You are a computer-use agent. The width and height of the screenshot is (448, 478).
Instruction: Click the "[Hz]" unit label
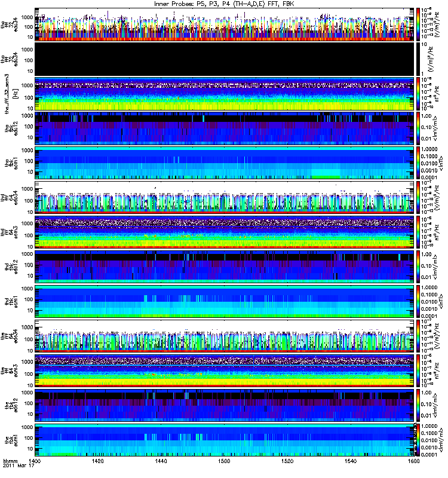16,94
